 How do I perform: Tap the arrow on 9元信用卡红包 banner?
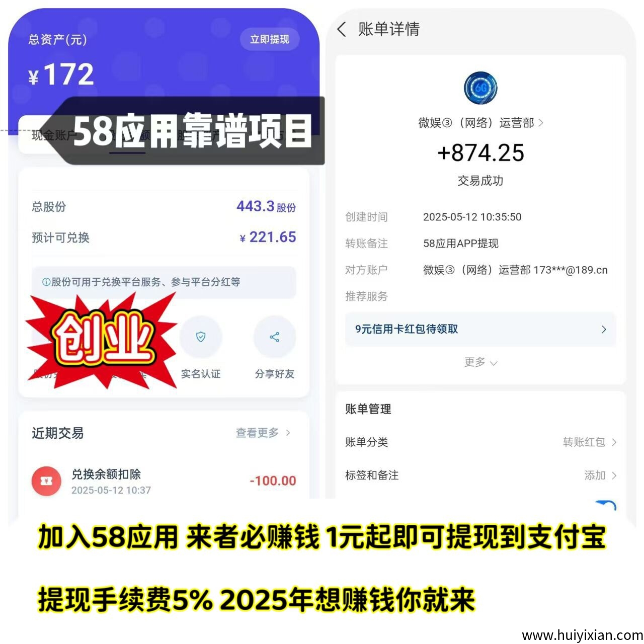(x=604, y=329)
